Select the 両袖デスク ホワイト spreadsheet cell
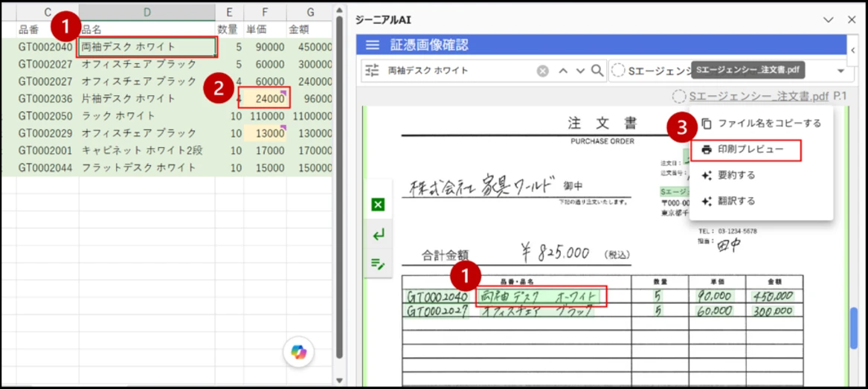Screen dimensions: 868x389 pyautogui.click(x=148, y=47)
